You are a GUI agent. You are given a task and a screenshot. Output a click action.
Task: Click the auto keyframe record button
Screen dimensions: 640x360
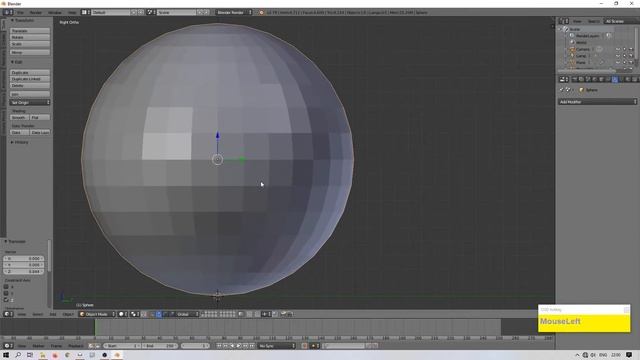tap(304, 346)
